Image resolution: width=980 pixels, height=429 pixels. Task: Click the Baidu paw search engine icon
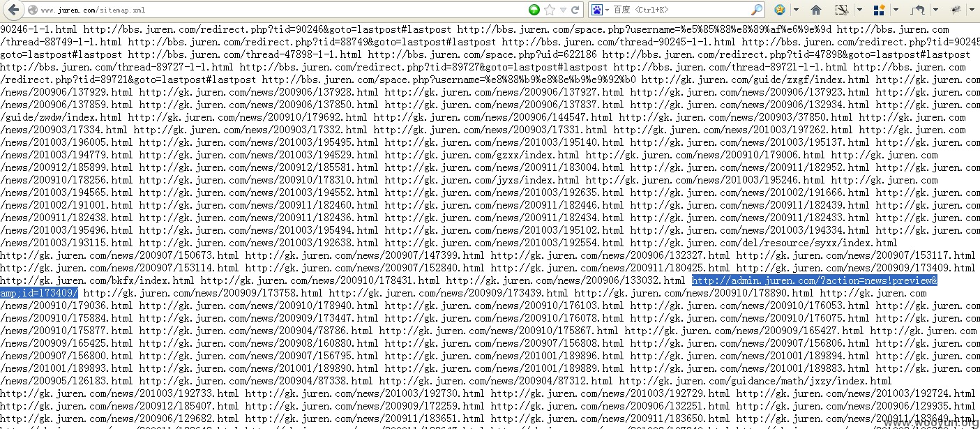(x=596, y=10)
